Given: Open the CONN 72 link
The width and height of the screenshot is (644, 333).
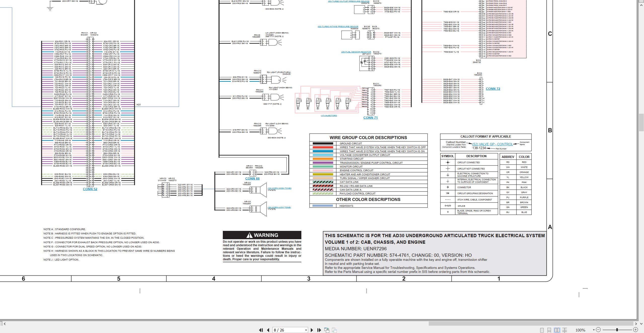Looking at the screenshot, I should point(493,89).
